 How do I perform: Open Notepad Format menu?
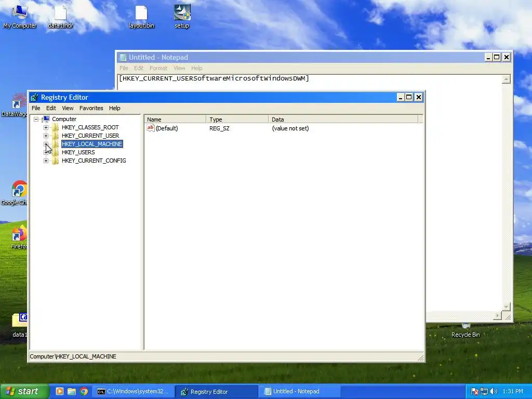(x=158, y=68)
